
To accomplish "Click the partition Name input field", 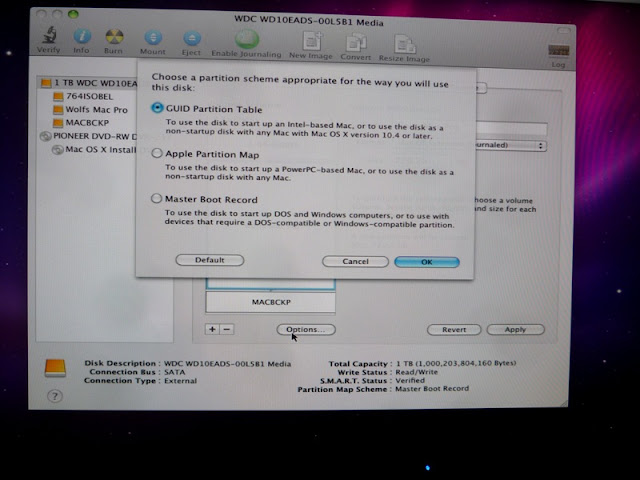I will (511, 128).
